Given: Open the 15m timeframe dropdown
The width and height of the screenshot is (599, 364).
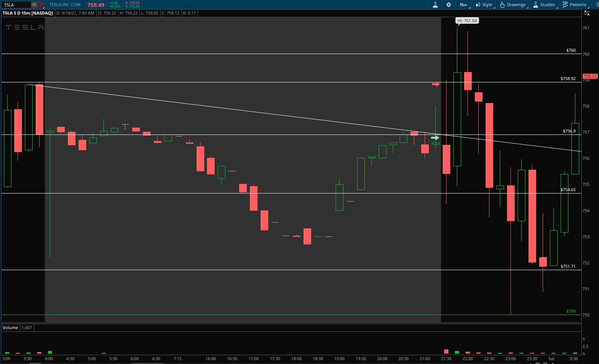Looking at the screenshot, I should [x=464, y=5].
